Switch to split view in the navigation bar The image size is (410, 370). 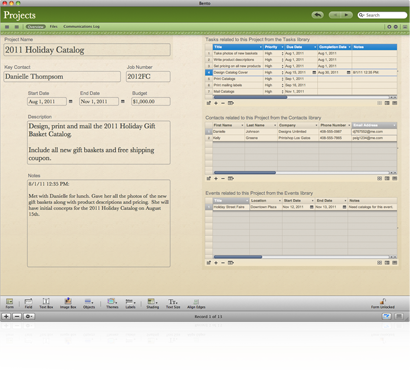click(16, 27)
